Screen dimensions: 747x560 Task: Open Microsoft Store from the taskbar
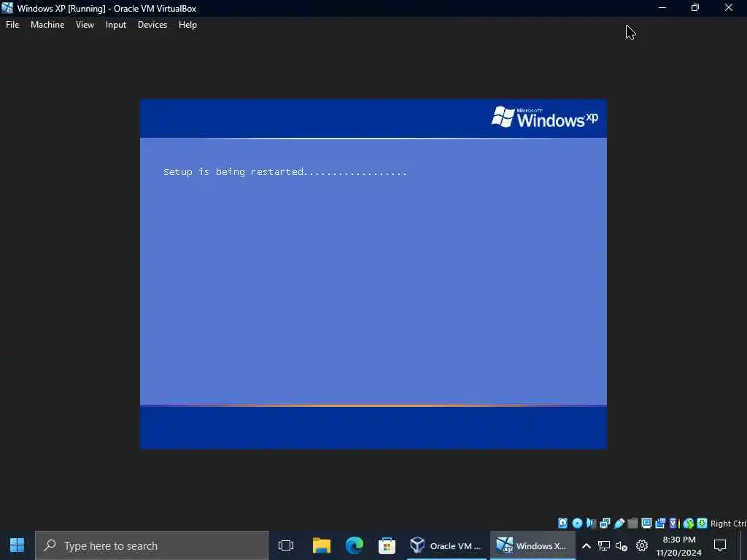387,545
